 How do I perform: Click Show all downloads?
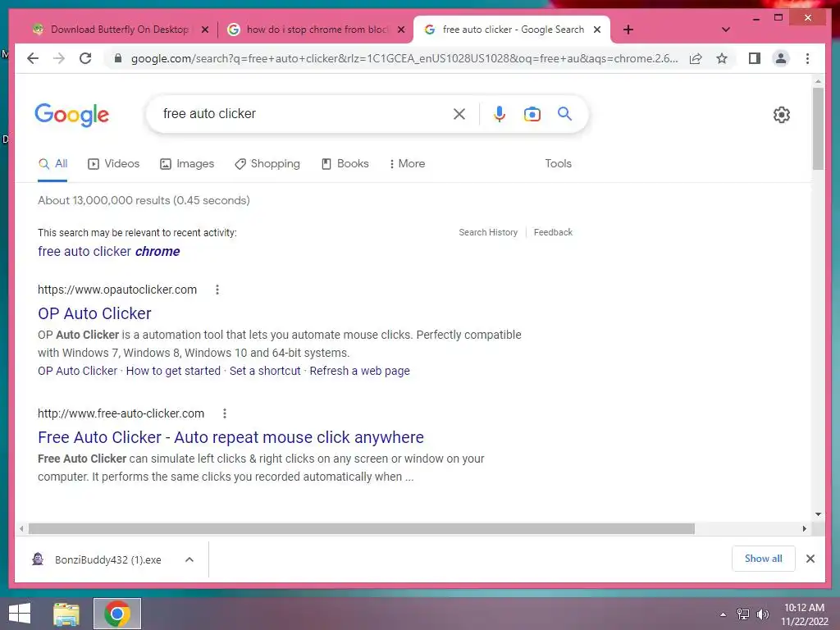click(x=763, y=559)
